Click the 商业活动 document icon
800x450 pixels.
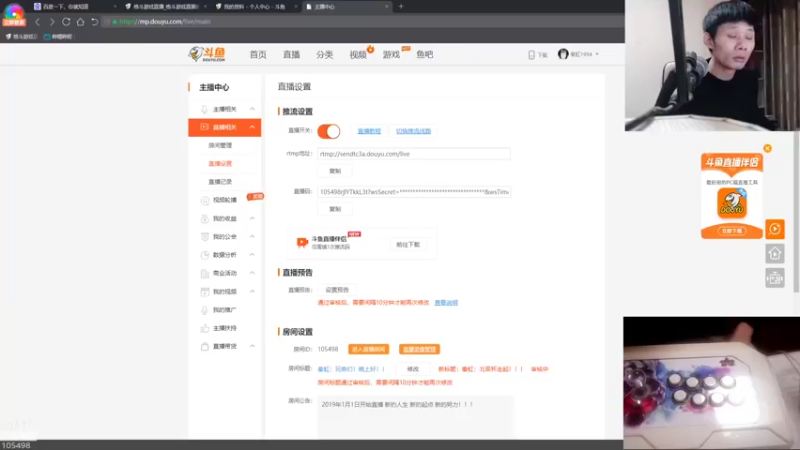click(x=205, y=273)
